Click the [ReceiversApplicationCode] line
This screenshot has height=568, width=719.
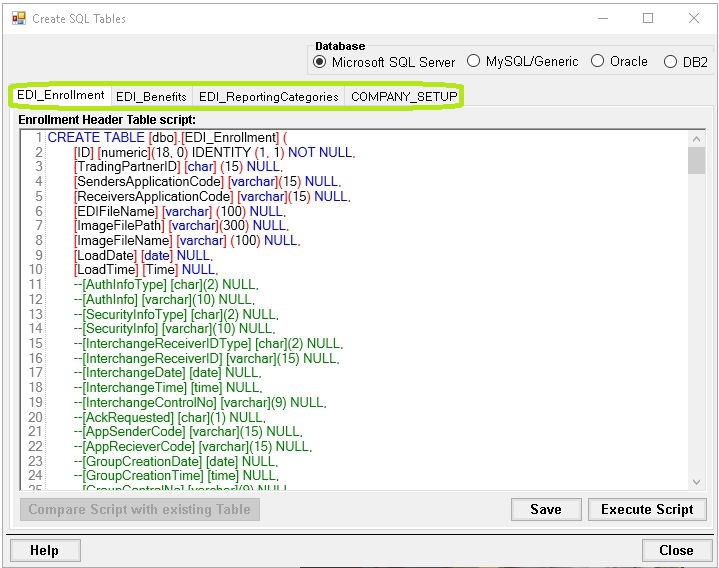click(x=212, y=197)
